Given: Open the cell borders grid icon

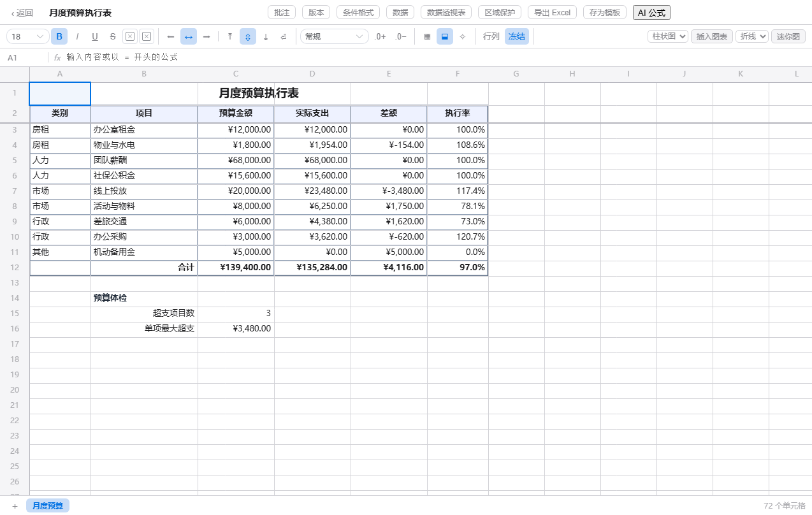Looking at the screenshot, I should coord(427,36).
